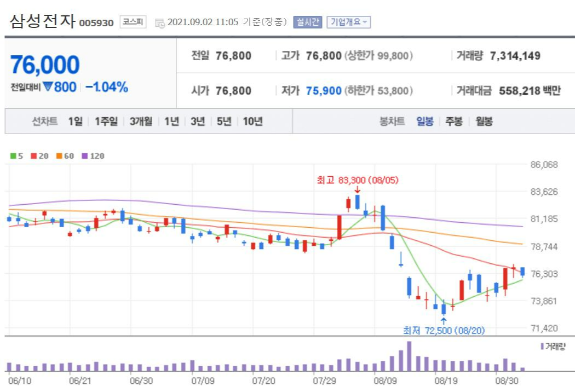Screen dimensions: 575x392
Task: Click the purple 거래량 legend swatch
Action: point(542,346)
